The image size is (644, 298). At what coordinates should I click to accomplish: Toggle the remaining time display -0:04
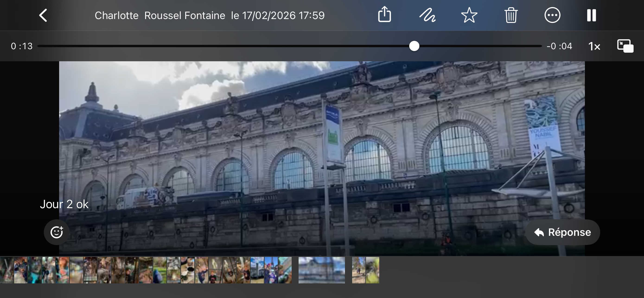click(559, 46)
